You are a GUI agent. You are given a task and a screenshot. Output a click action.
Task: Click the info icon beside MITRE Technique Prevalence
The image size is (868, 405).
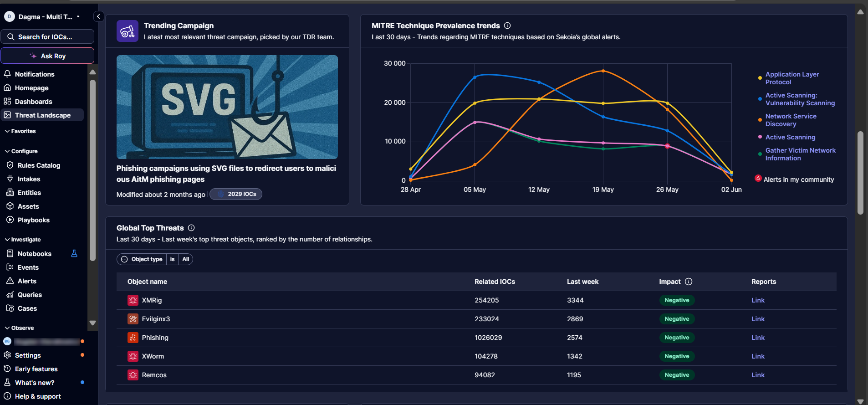[507, 26]
